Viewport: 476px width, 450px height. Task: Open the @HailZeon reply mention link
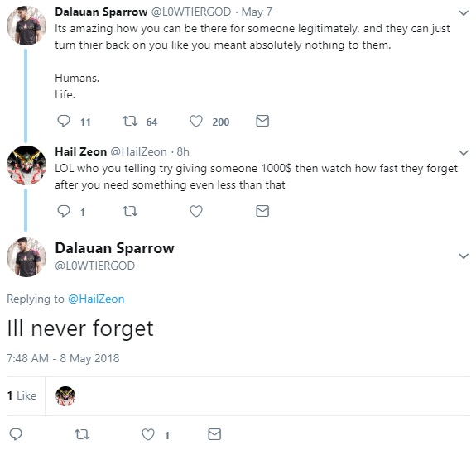click(96, 299)
